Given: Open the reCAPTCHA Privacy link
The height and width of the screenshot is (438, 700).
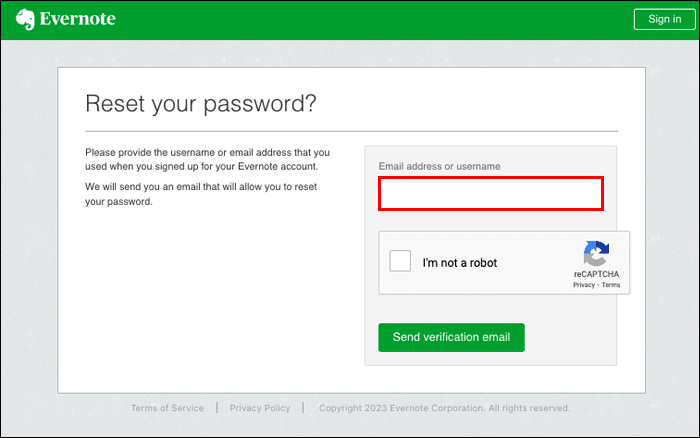Looking at the screenshot, I should coord(584,285).
